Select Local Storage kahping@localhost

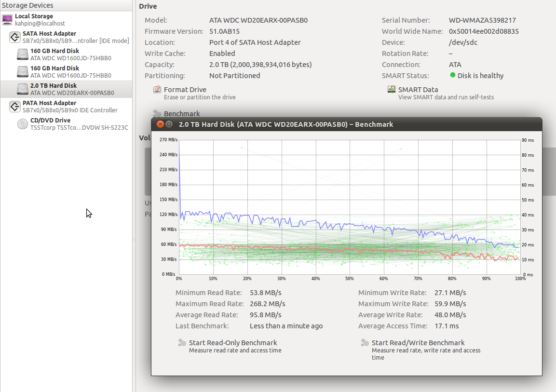[x=66, y=19]
